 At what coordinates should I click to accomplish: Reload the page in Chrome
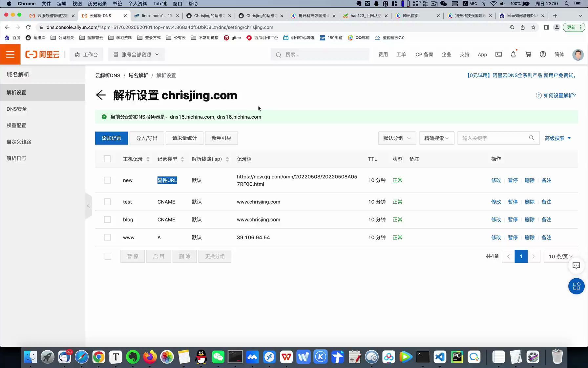click(x=28, y=27)
